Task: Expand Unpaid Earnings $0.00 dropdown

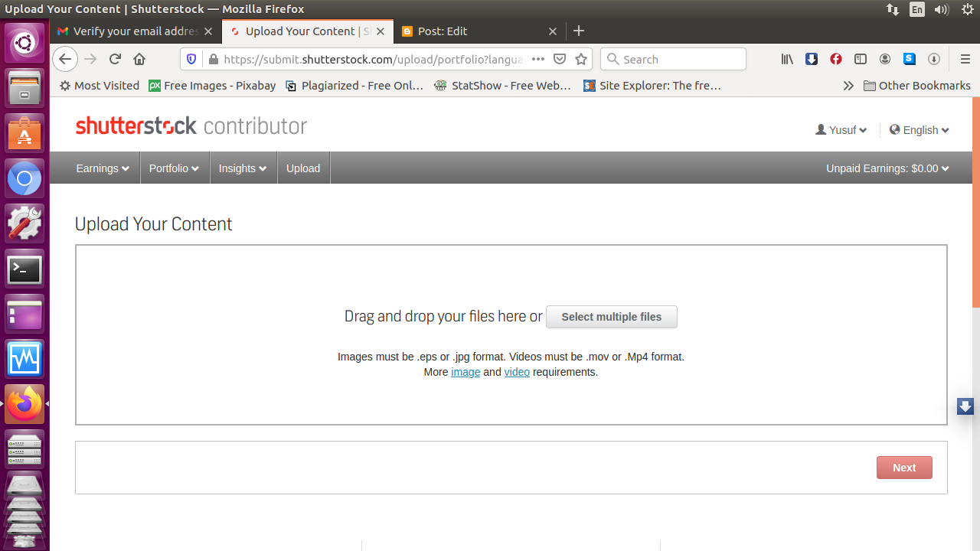Action: click(887, 168)
